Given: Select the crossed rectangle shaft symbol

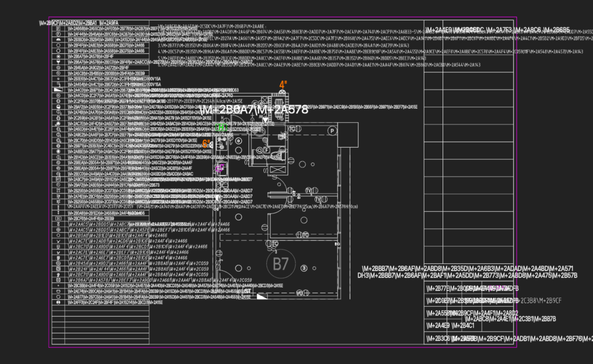Looking at the screenshot, I should click(277, 170).
